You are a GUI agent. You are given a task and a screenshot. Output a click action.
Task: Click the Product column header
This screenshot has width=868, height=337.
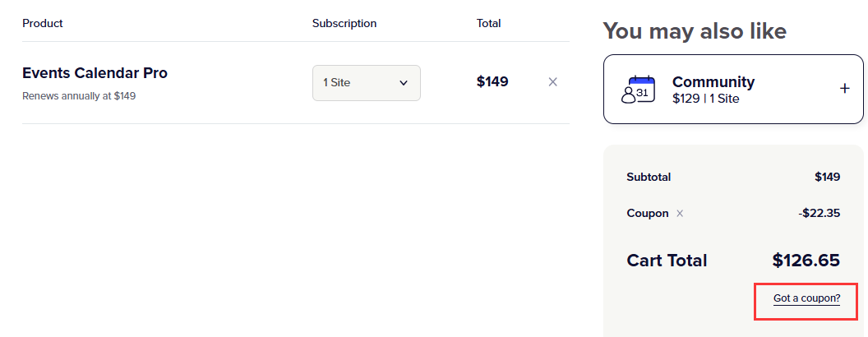click(43, 23)
